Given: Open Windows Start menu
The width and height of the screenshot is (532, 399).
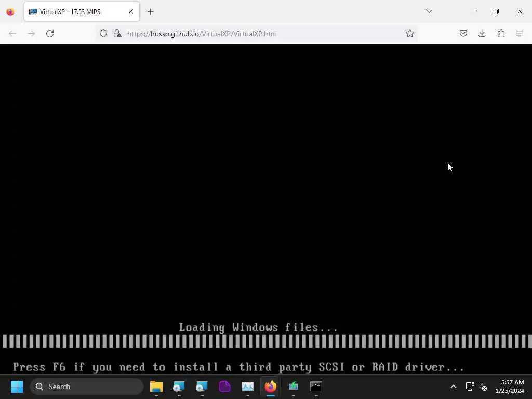Looking at the screenshot, I should click(x=17, y=387).
